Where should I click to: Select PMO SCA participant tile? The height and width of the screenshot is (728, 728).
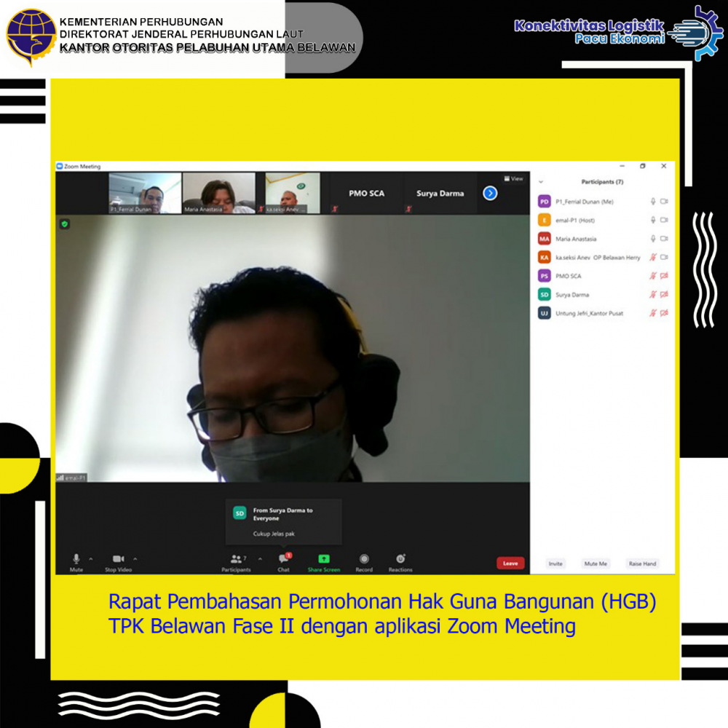366,193
